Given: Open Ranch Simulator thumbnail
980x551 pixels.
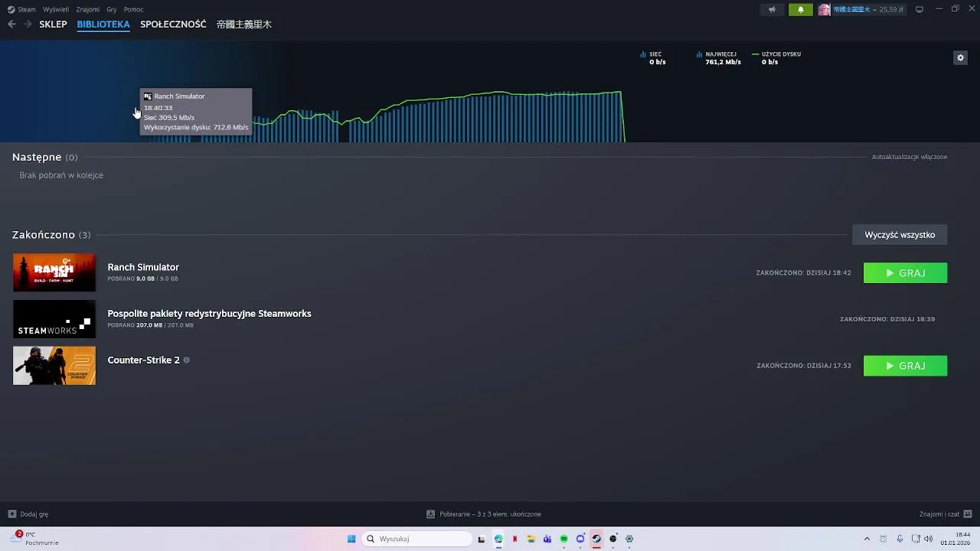Looking at the screenshot, I should pos(54,272).
